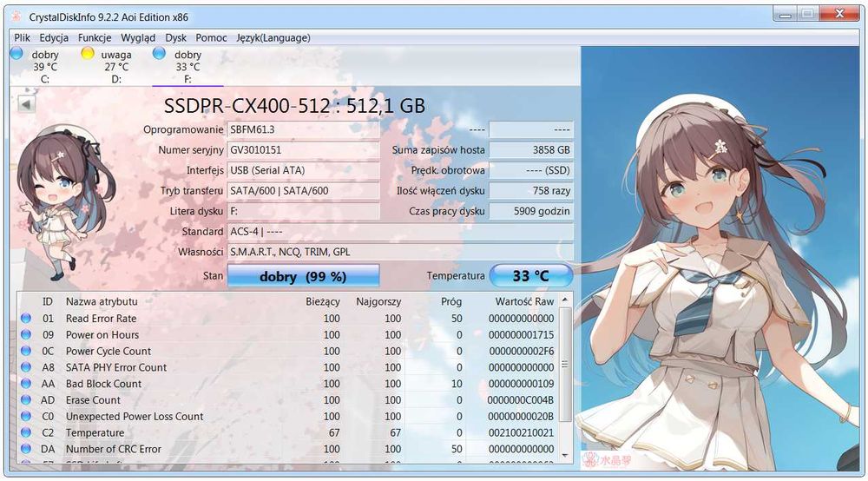The height and width of the screenshot is (481, 868).
Task: Click the Bieżący column header
Action: 323,301
